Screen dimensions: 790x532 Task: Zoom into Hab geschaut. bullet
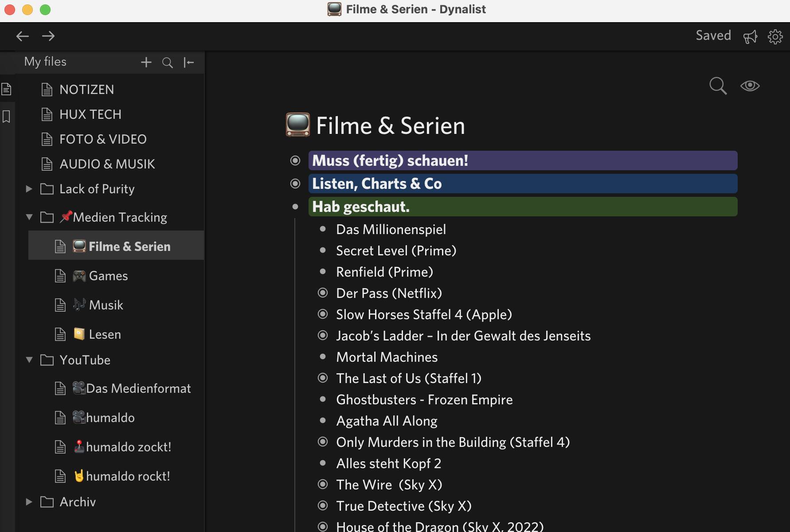tap(295, 207)
